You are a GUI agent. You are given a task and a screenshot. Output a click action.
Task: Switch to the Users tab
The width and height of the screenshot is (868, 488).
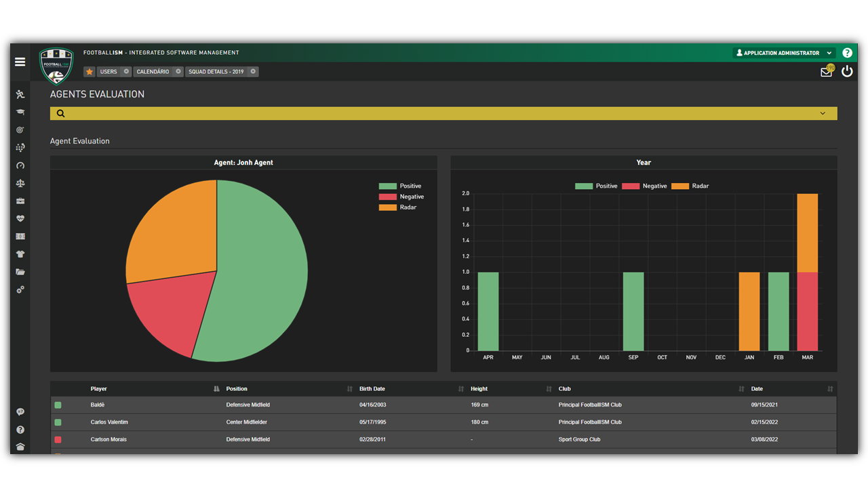pyautogui.click(x=108, y=71)
